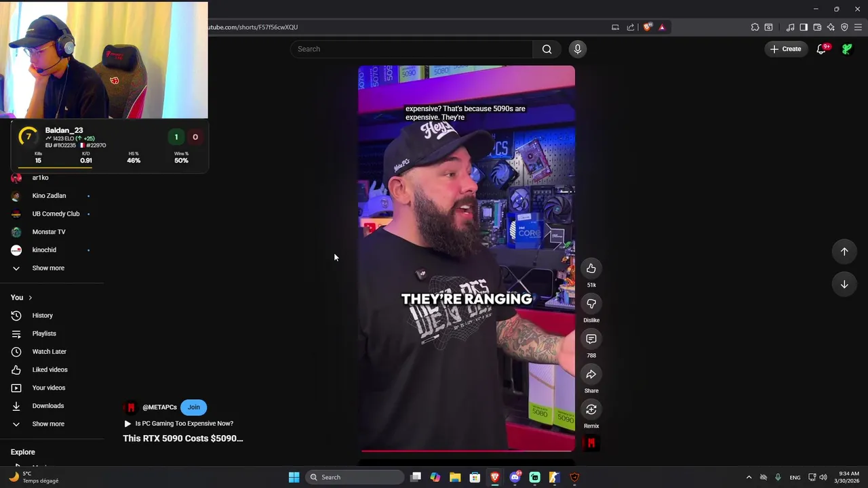Open the taskbar volume speaker icon

[823, 477]
